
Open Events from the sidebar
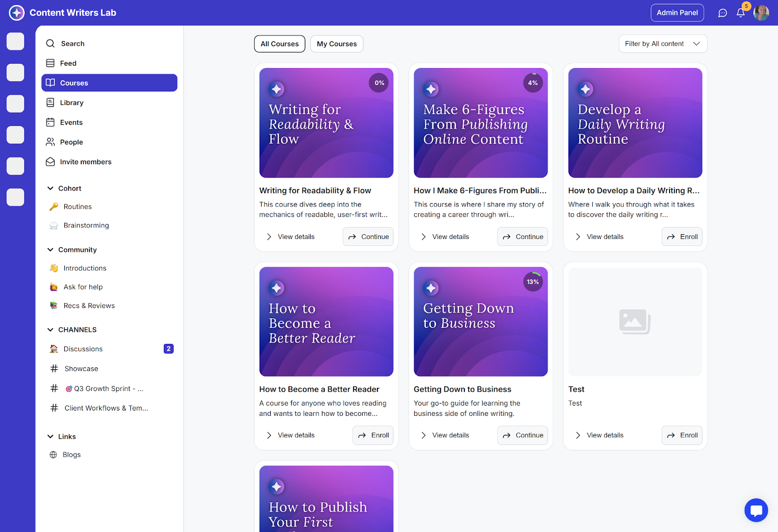[109, 122]
